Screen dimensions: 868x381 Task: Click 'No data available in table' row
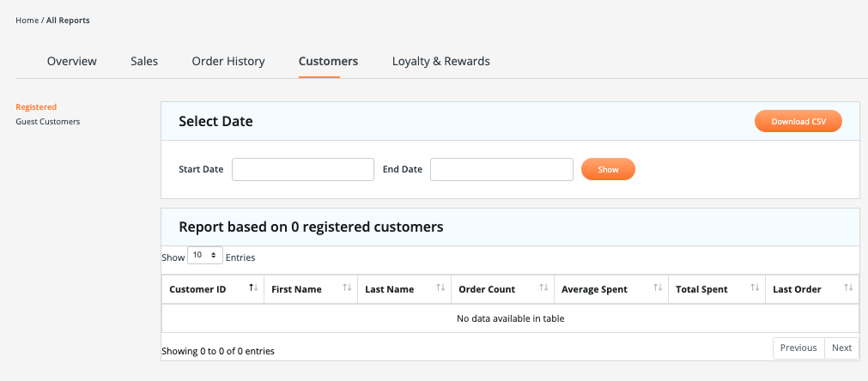click(510, 318)
